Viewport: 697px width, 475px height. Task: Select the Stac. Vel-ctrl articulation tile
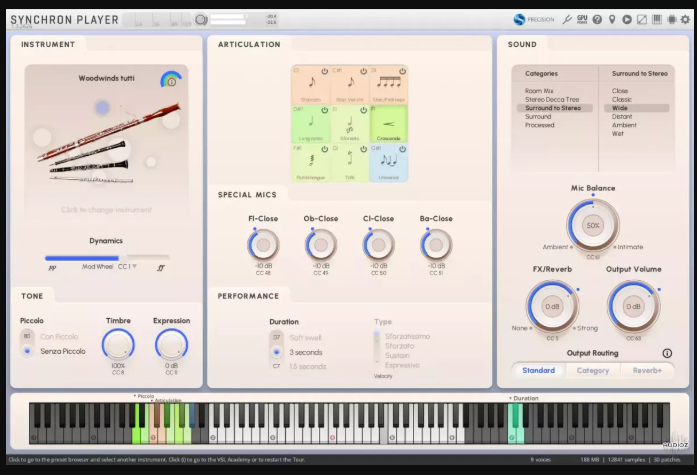pos(350,85)
